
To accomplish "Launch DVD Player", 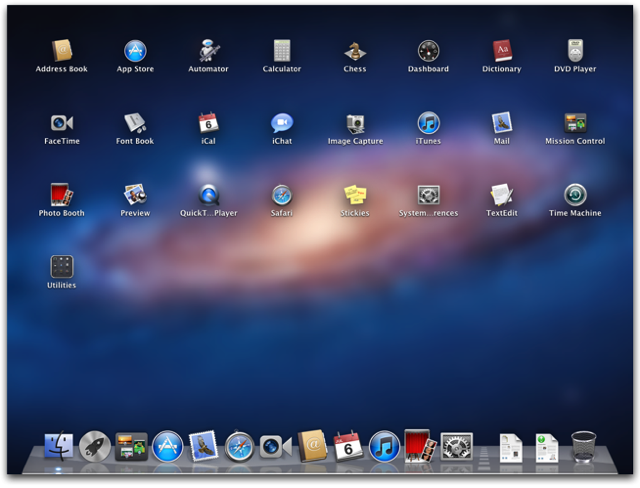I will pos(575,51).
